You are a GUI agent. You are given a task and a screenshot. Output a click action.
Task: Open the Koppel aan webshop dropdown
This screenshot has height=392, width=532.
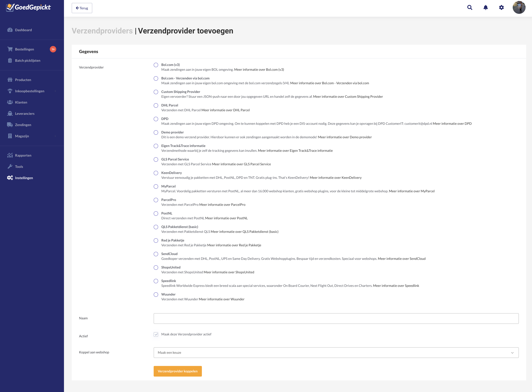pos(336,353)
